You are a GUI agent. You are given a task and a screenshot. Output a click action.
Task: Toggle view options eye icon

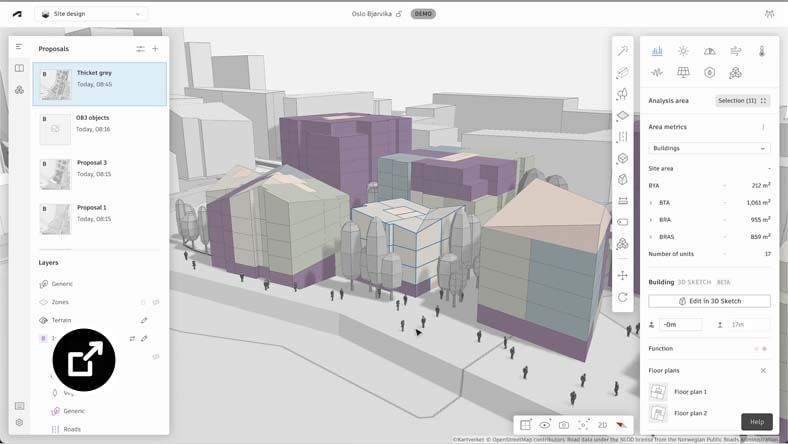545,425
